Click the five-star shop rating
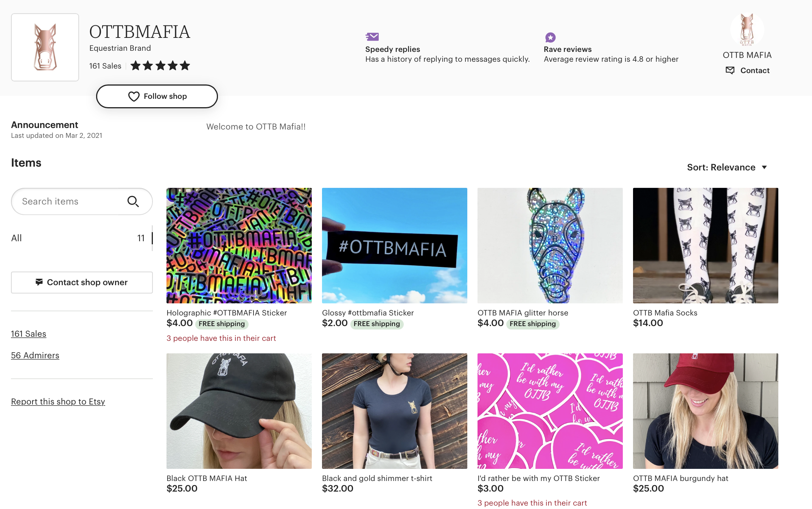 coord(160,66)
